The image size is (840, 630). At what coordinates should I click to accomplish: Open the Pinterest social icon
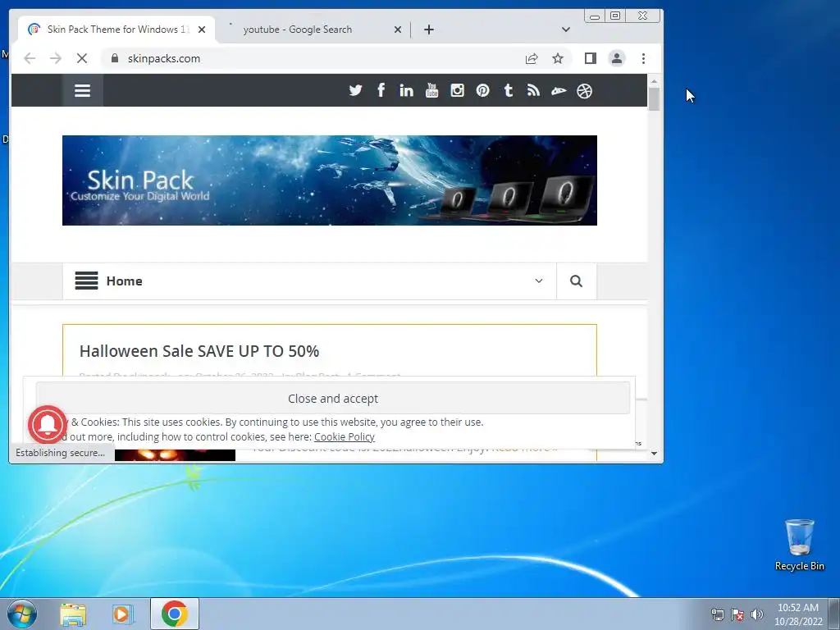point(482,90)
